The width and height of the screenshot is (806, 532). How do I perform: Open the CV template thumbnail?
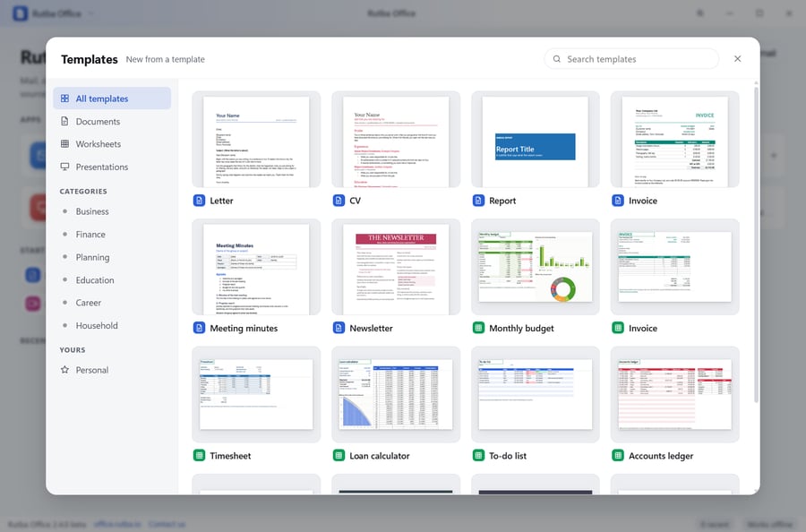click(396, 140)
